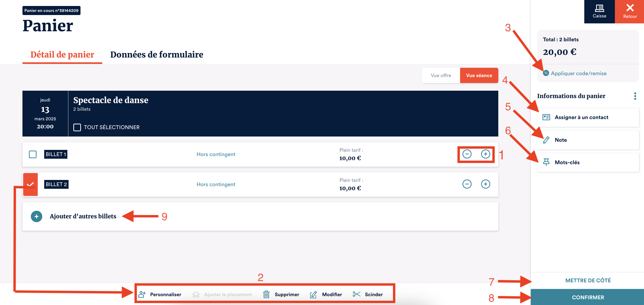
Task: Click the Ajouter d'autres billets plus button
Action: [x=37, y=216]
